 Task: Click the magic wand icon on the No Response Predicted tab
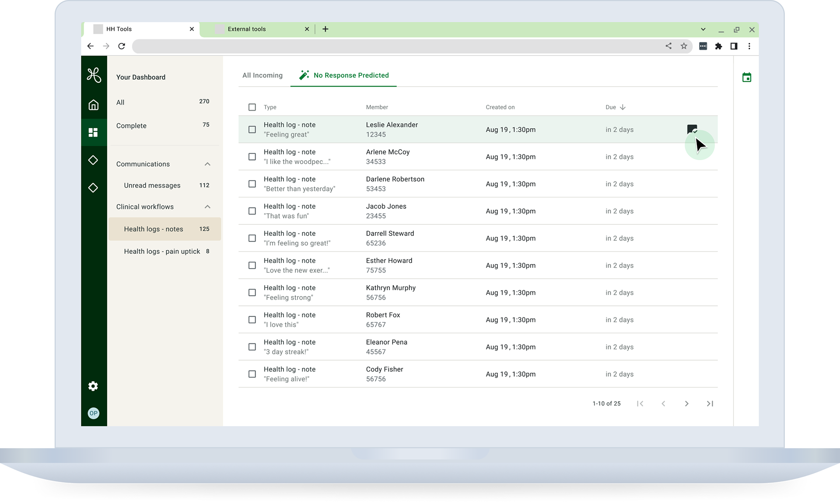(x=304, y=75)
